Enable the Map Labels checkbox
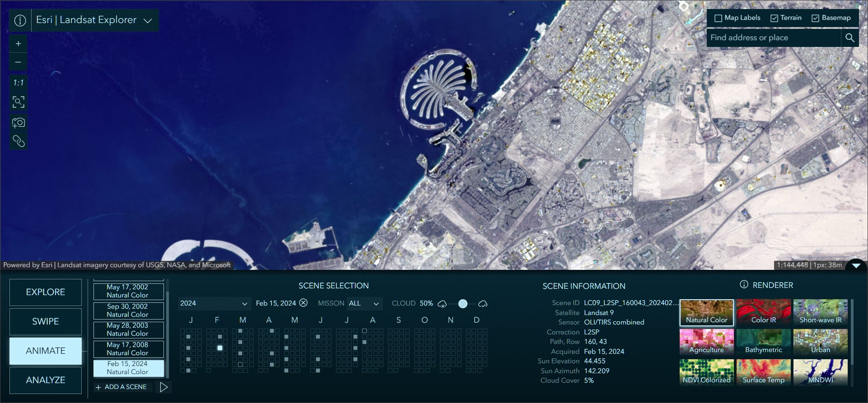The width and height of the screenshot is (868, 403). [x=718, y=19]
